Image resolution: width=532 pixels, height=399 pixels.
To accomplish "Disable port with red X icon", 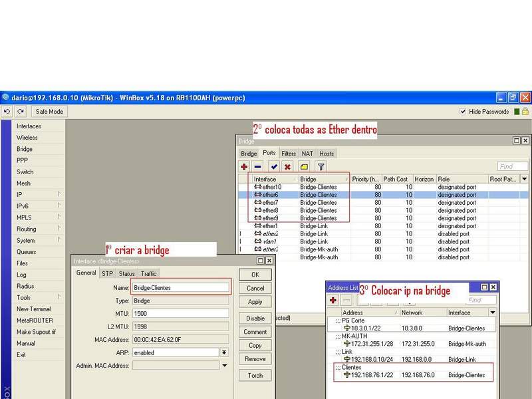I will coord(287,167).
